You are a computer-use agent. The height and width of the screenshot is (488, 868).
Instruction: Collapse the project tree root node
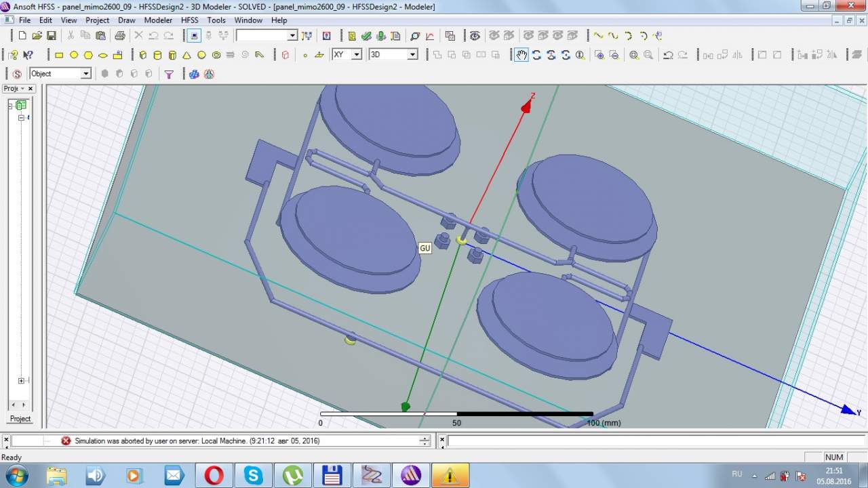point(12,105)
